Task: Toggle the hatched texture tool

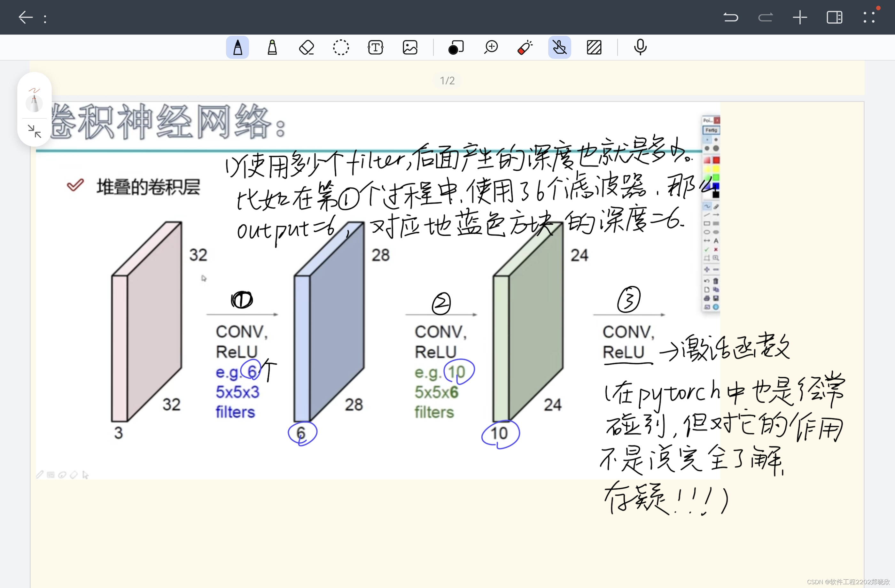Action: pyautogui.click(x=594, y=48)
